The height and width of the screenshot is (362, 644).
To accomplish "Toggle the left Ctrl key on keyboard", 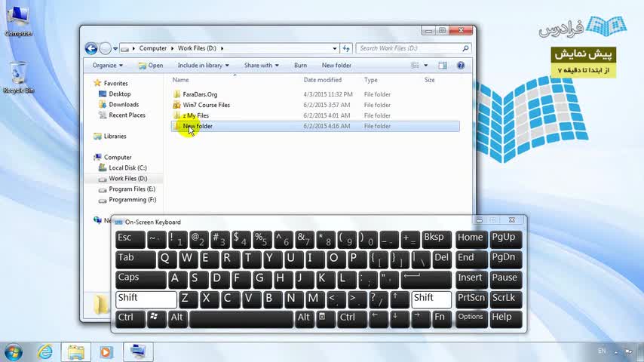I will pyautogui.click(x=130, y=319).
